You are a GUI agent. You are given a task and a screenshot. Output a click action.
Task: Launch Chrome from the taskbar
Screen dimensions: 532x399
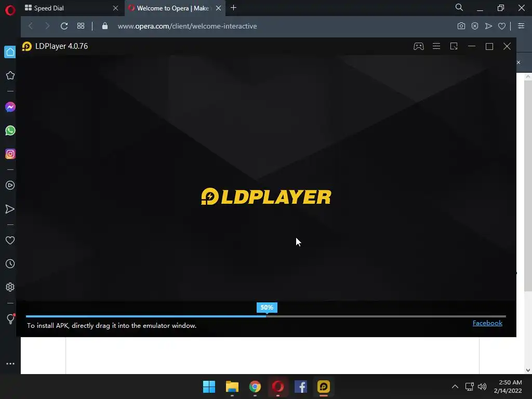[255, 387]
